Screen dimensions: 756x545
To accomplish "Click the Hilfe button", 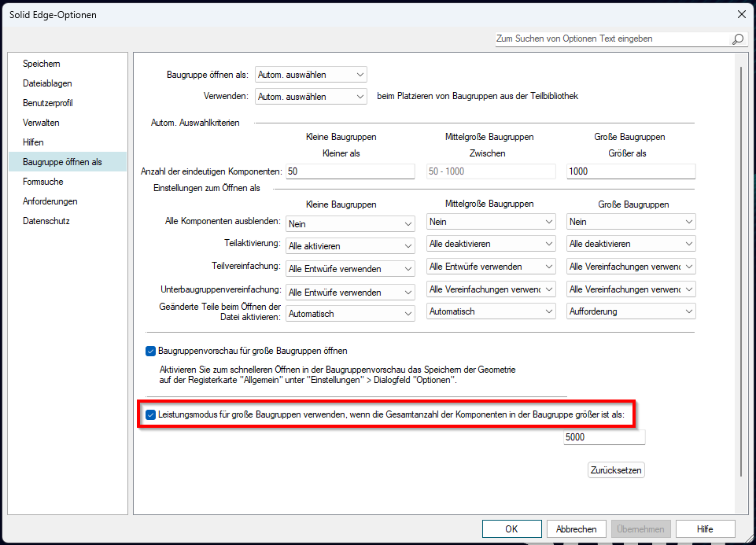I will (705, 529).
